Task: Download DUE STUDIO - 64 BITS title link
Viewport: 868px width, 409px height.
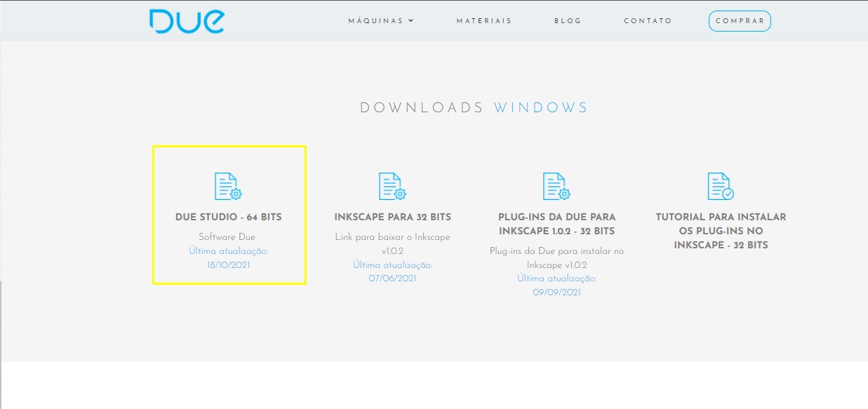Action: (x=229, y=217)
